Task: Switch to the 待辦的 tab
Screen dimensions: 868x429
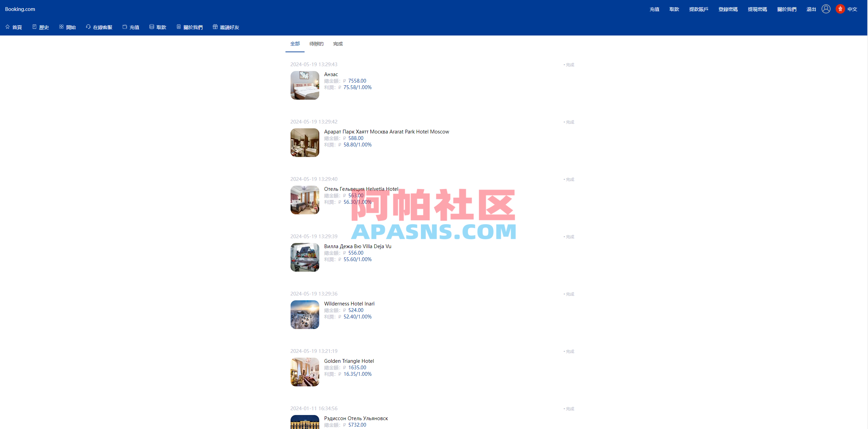Action: [x=316, y=44]
